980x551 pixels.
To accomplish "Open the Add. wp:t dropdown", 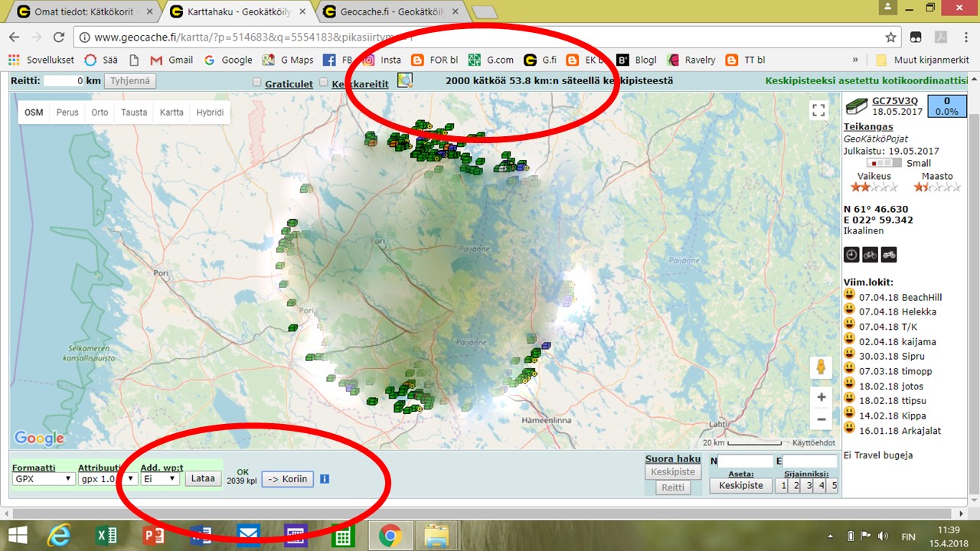I will pos(160,479).
